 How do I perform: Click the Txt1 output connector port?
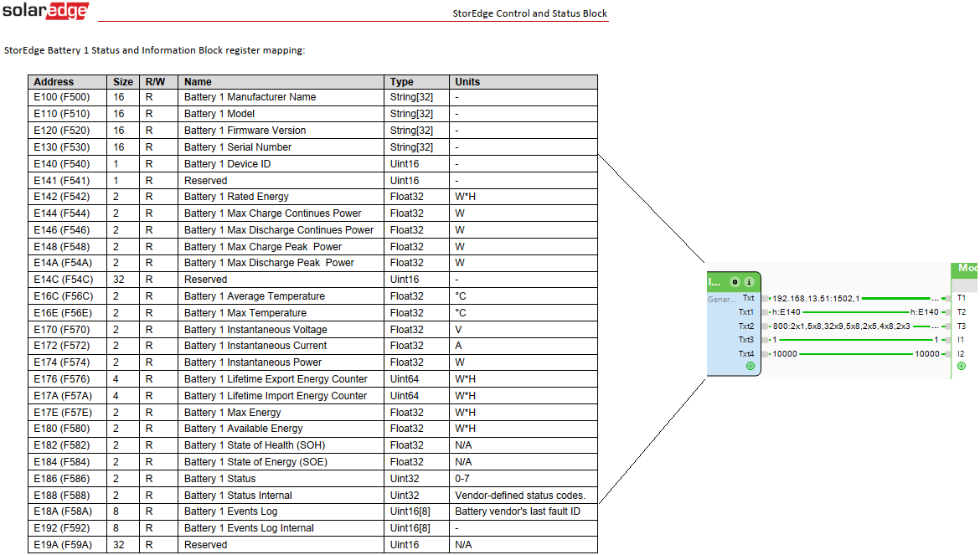[765, 312]
